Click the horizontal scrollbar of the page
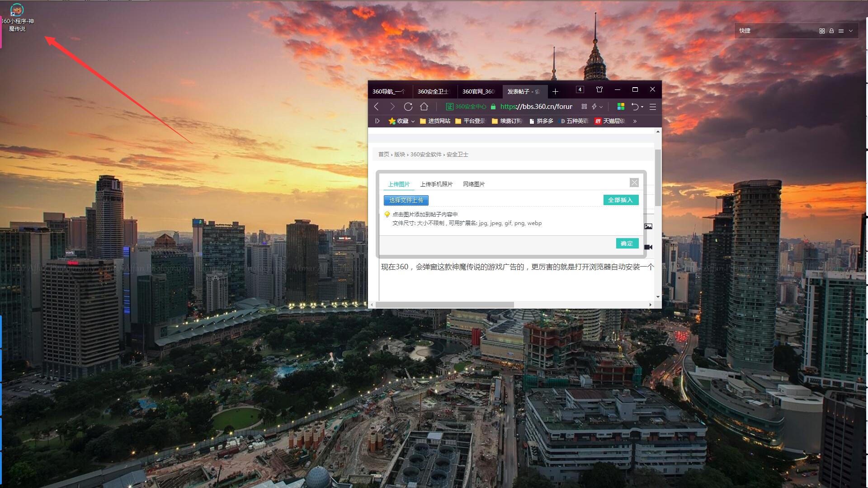This screenshot has width=868, height=488. [x=445, y=305]
